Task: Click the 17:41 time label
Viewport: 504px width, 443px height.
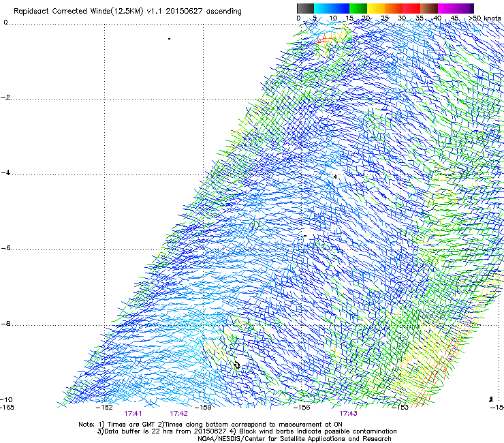Action: [x=133, y=414]
